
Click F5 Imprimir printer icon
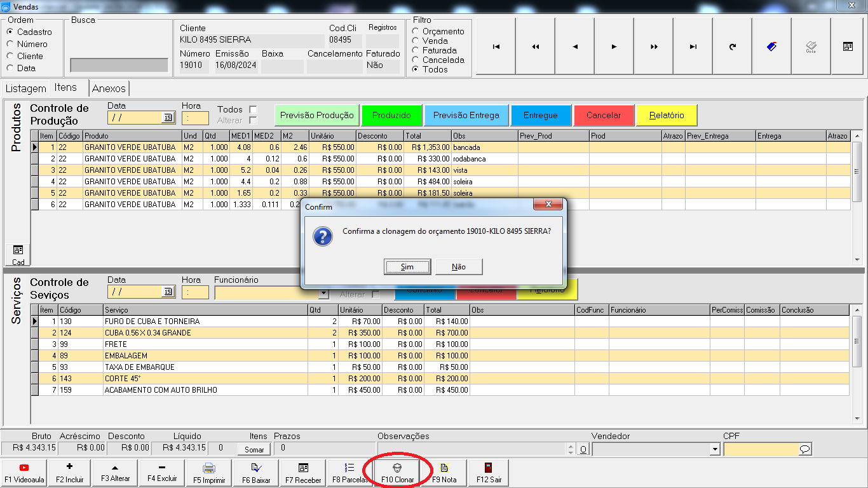click(x=209, y=473)
